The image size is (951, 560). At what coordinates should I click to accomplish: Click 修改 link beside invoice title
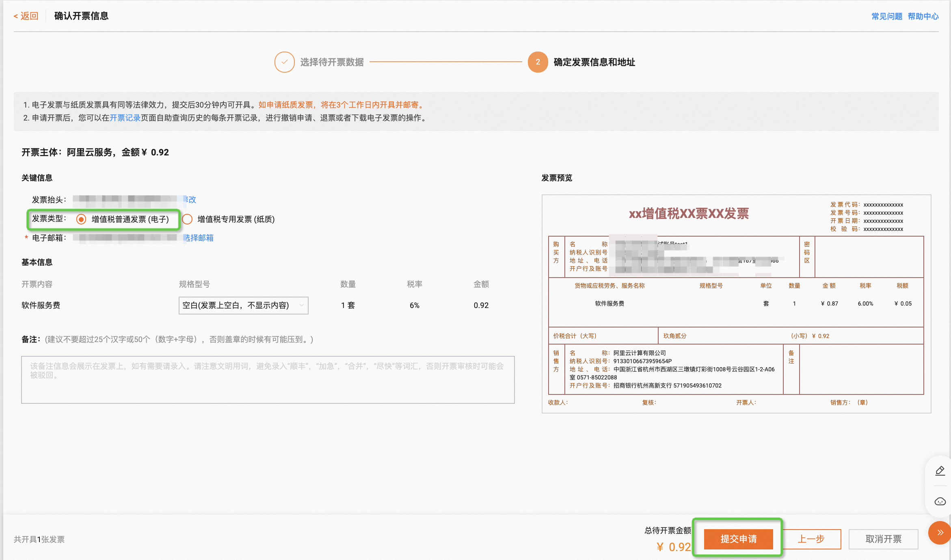pyautogui.click(x=190, y=200)
